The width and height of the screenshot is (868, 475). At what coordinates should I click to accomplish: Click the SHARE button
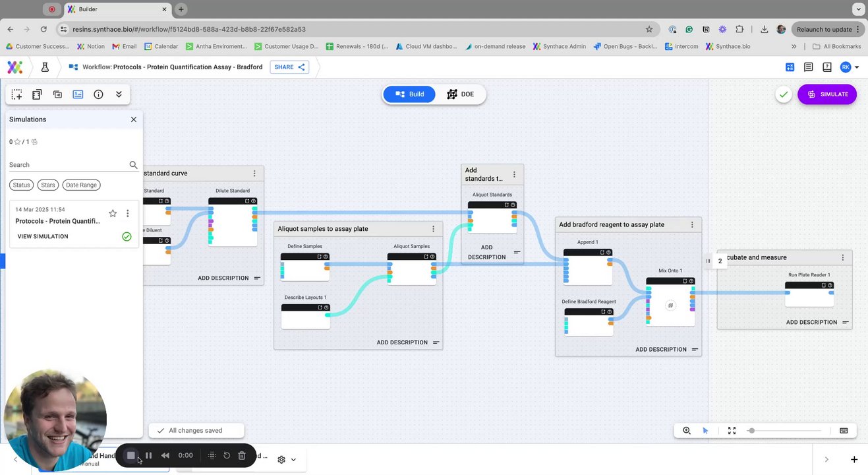point(289,67)
